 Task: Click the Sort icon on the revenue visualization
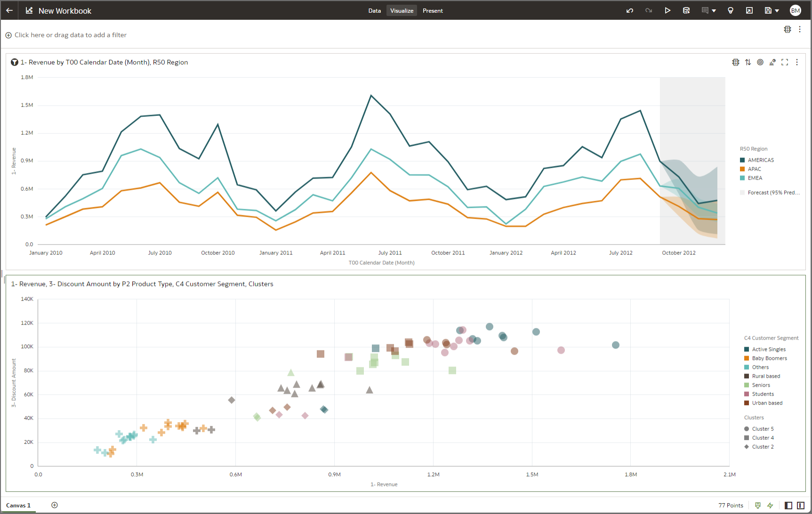tap(748, 62)
